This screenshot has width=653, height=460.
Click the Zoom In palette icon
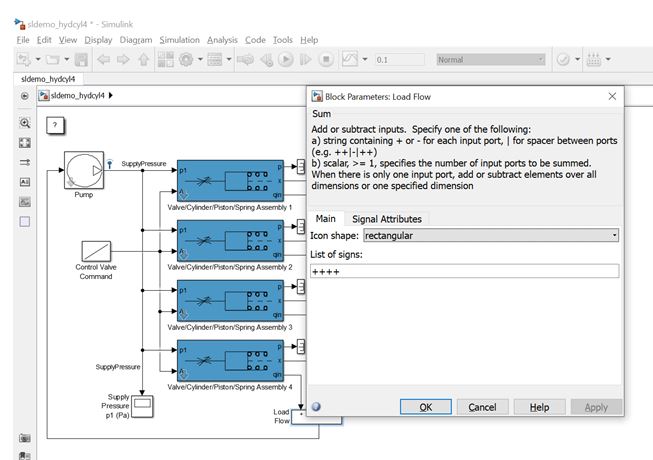25,123
